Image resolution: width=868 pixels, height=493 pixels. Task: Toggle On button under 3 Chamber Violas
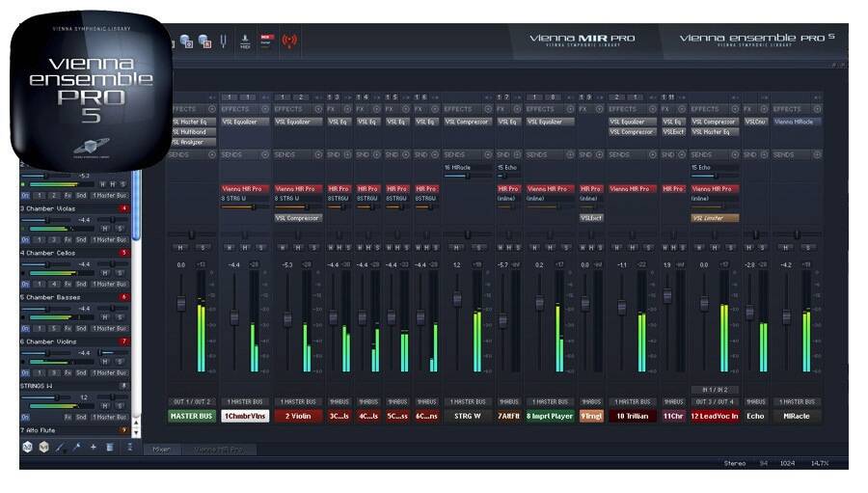coord(25,240)
